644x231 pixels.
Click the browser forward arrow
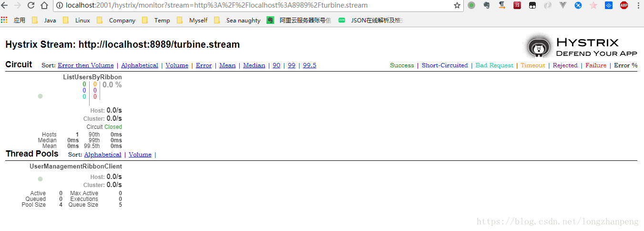[x=18, y=5]
